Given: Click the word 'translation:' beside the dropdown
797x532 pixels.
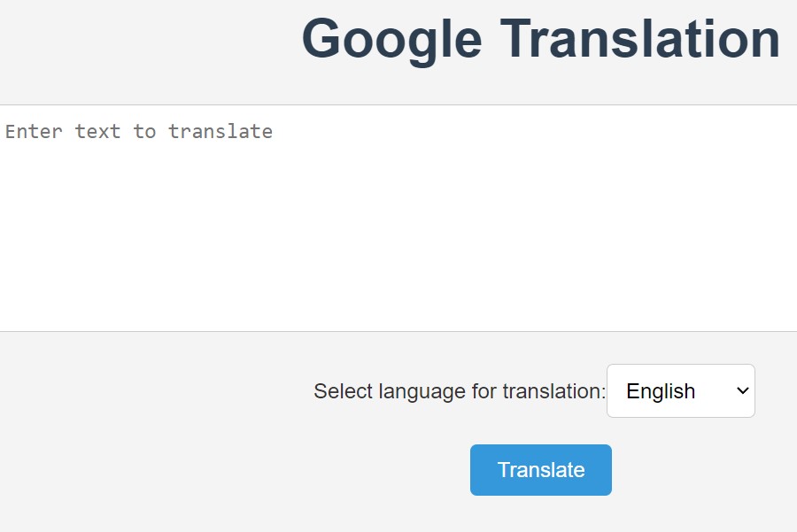Looking at the screenshot, I should tap(554, 391).
